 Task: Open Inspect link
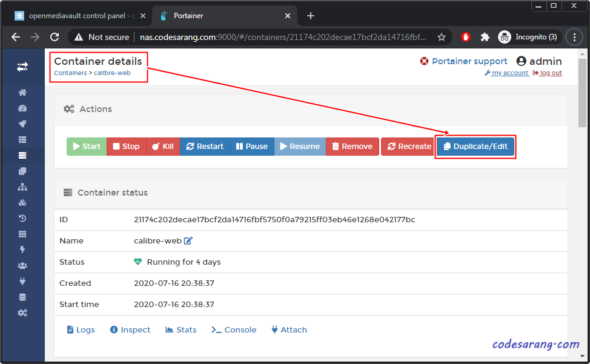coord(130,330)
